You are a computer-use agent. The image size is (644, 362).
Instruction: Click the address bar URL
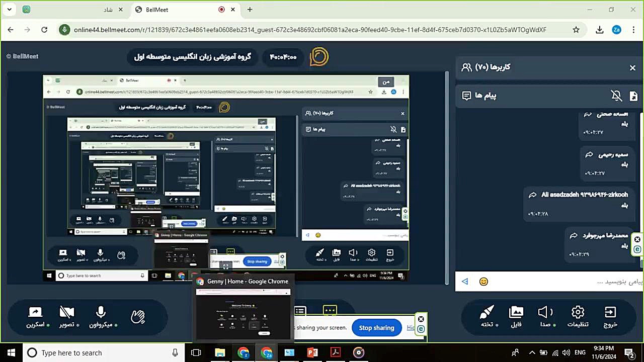[x=310, y=30]
